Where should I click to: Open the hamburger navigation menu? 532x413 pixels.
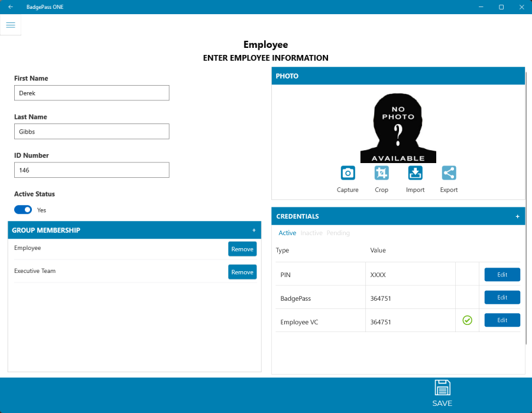click(11, 25)
